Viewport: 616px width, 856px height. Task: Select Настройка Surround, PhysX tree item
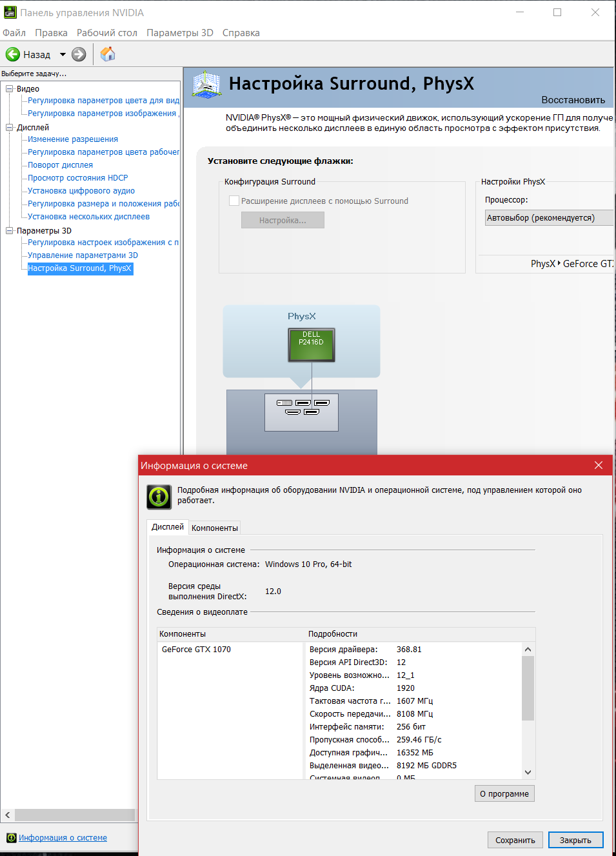pyautogui.click(x=80, y=268)
